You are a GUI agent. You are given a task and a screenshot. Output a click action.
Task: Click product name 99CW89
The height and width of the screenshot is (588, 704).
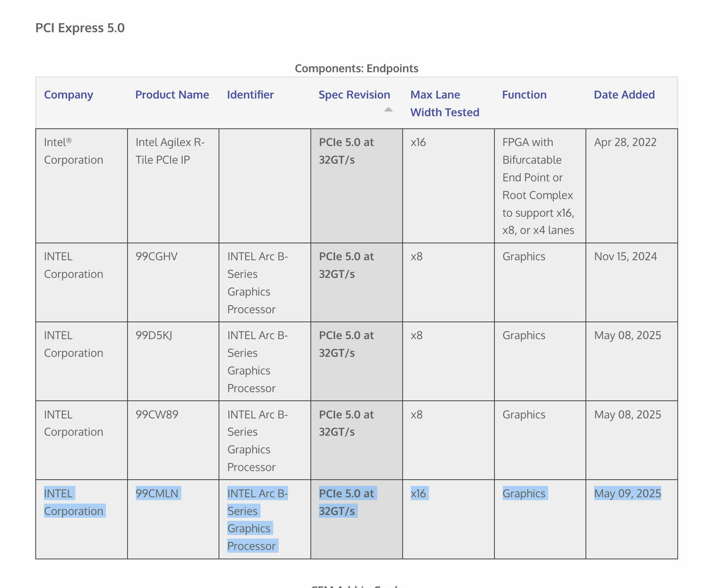pyautogui.click(x=157, y=414)
